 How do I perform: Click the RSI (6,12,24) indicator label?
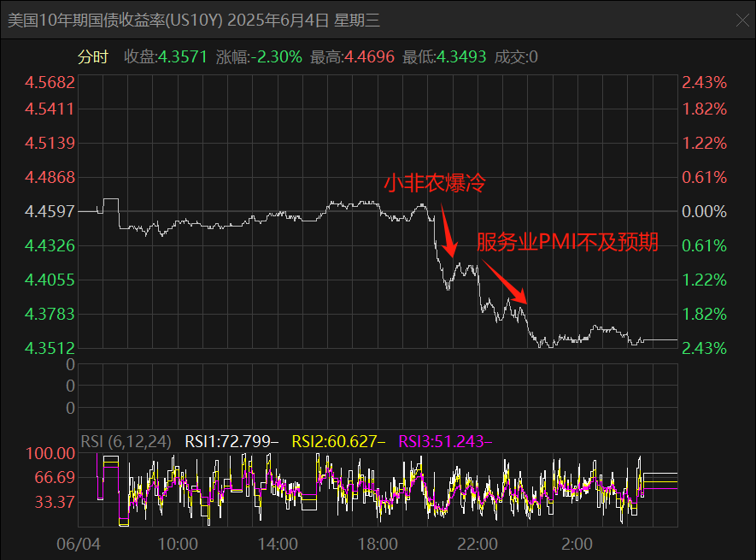click(126, 441)
